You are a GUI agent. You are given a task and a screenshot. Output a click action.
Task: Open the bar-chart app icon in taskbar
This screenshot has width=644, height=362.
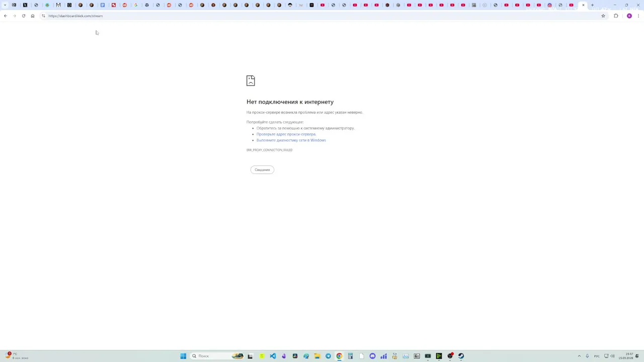coord(383,356)
